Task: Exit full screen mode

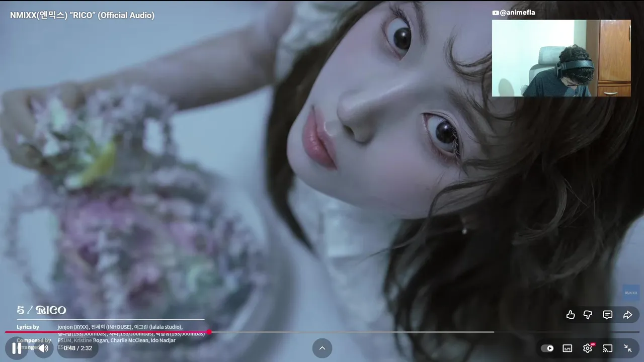Action: [627, 348]
